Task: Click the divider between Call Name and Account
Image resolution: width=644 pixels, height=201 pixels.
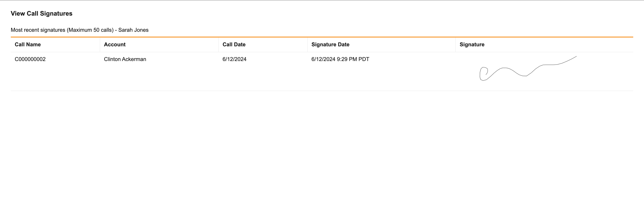Action: click(x=100, y=45)
